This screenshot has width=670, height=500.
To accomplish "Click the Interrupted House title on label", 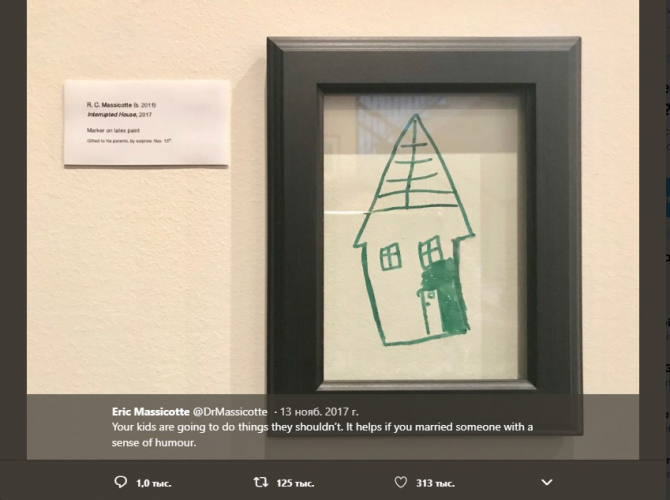I will 112,115.
